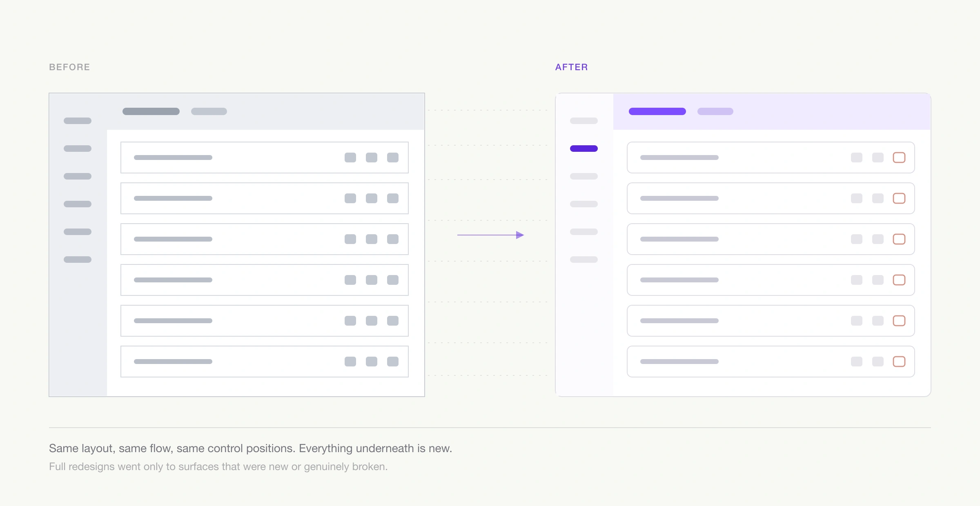Tick the outlined checkbox in the last After row
Image resolution: width=980 pixels, height=506 pixels.
point(899,362)
